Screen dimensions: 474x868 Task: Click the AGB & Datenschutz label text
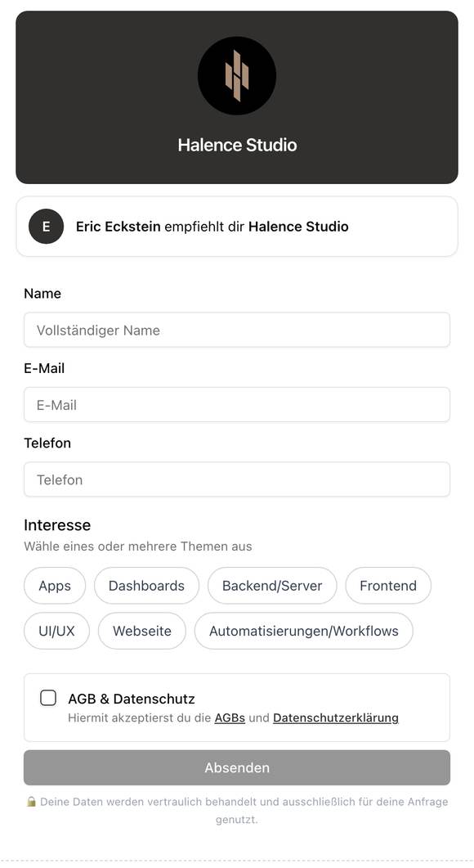pos(132,699)
